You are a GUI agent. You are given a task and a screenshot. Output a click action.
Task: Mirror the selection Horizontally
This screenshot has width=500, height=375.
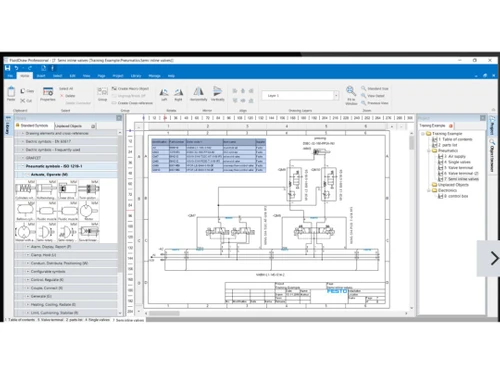[x=198, y=94]
